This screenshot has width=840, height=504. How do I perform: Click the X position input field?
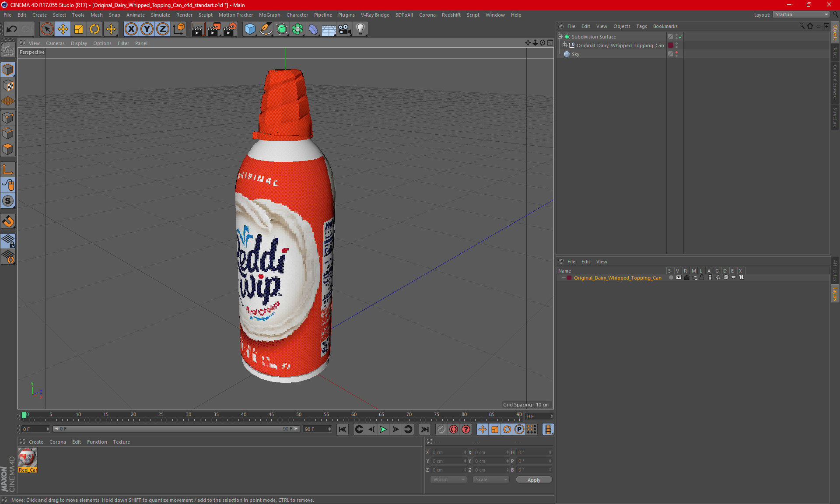(x=448, y=452)
